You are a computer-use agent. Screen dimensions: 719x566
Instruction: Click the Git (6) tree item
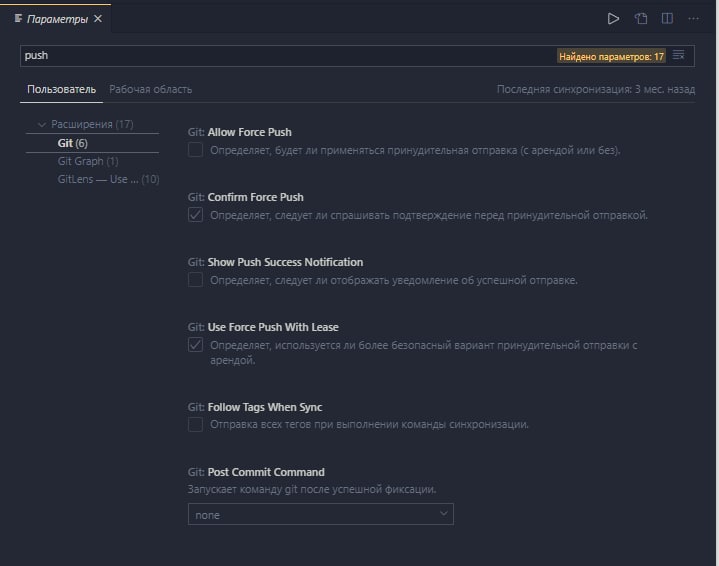point(73,143)
